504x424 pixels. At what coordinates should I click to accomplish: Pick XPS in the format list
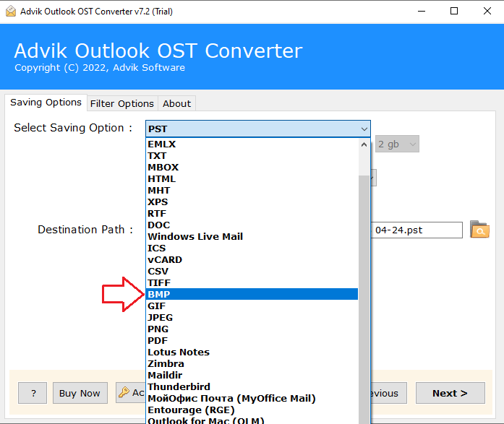click(252, 202)
